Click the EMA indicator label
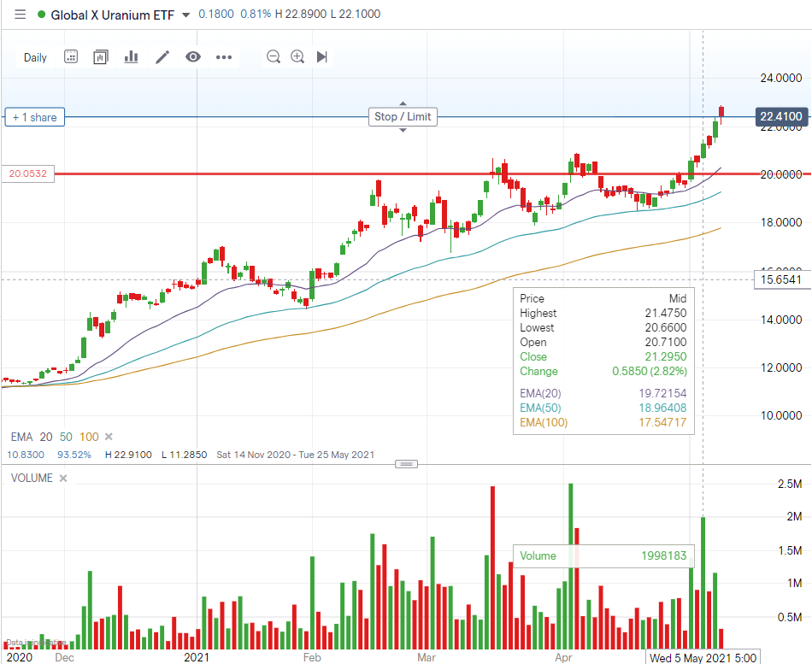 pos(21,437)
